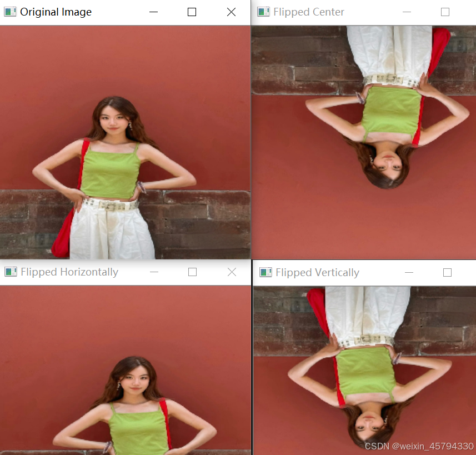Maximize the Flipped Vertically window

click(x=448, y=273)
